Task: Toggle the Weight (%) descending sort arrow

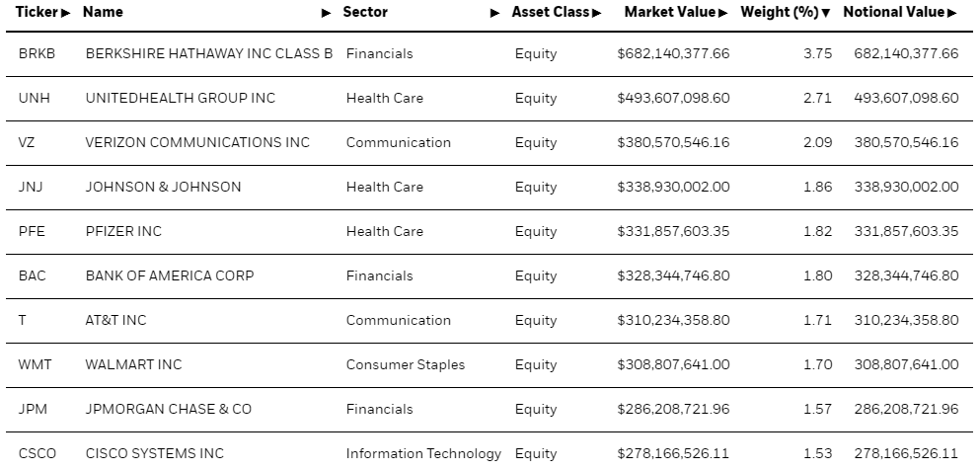Action: pyautogui.click(x=826, y=13)
